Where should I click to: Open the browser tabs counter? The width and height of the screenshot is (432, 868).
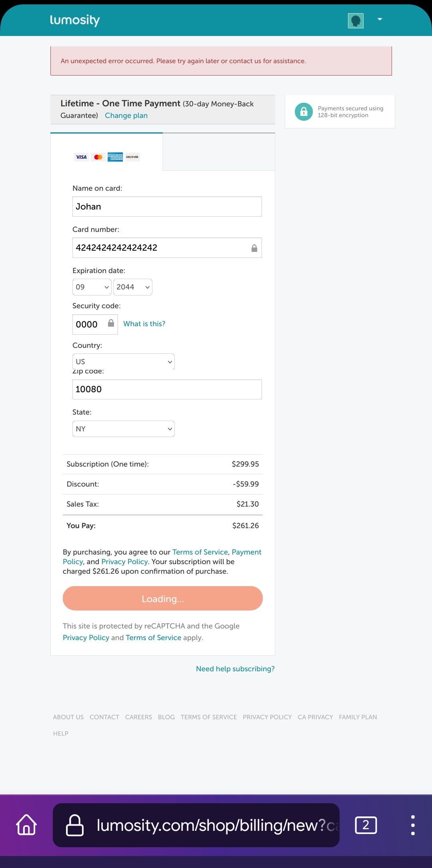[366, 825]
